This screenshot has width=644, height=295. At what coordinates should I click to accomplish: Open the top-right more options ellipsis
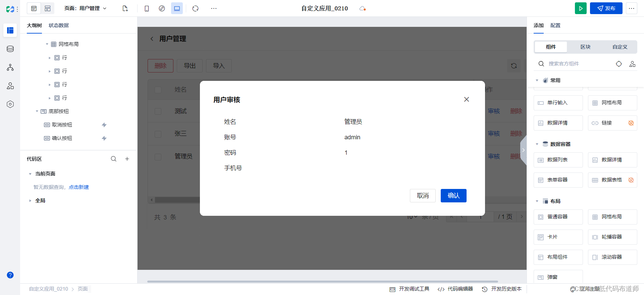pyautogui.click(x=632, y=8)
